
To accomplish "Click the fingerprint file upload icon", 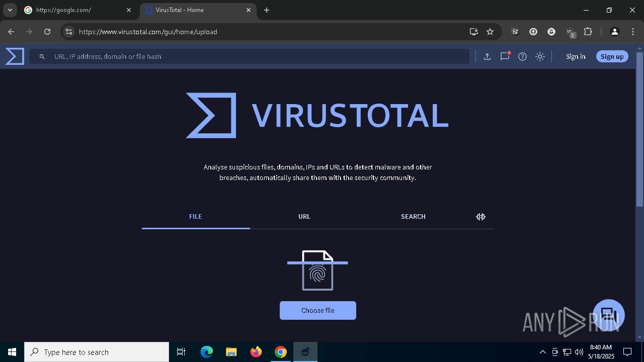I will pyautogui.click(x=317, y=270).
